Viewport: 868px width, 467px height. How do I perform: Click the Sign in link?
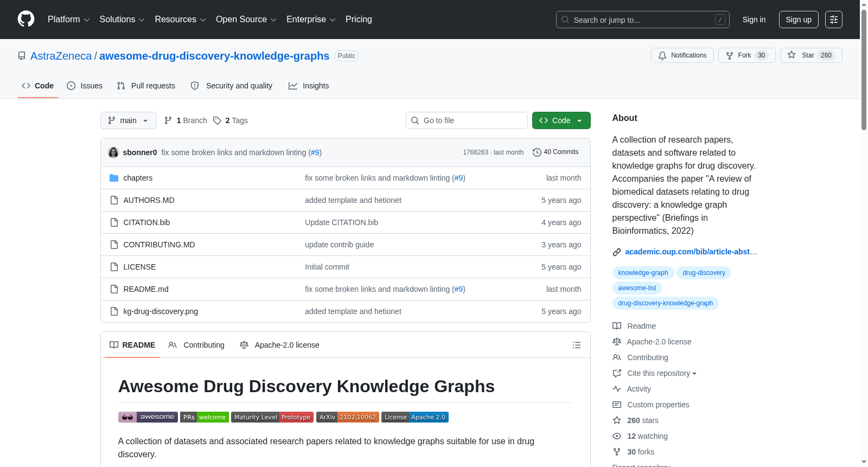pyautogui.click(x=754, y=20)
